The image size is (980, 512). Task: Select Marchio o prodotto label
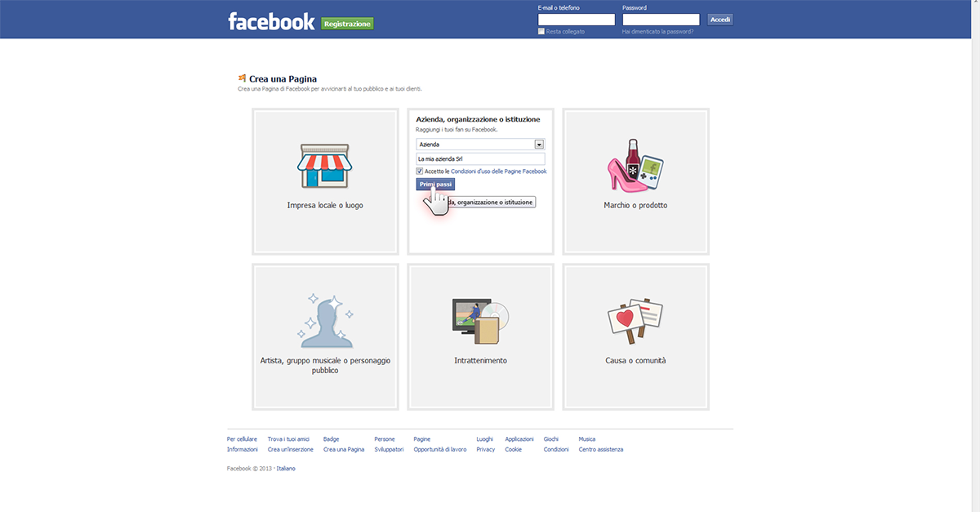(x=635, y=206)
